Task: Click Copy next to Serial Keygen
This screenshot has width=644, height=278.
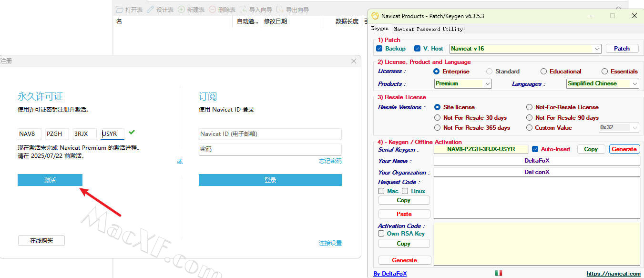Action: tap(591, 149)
